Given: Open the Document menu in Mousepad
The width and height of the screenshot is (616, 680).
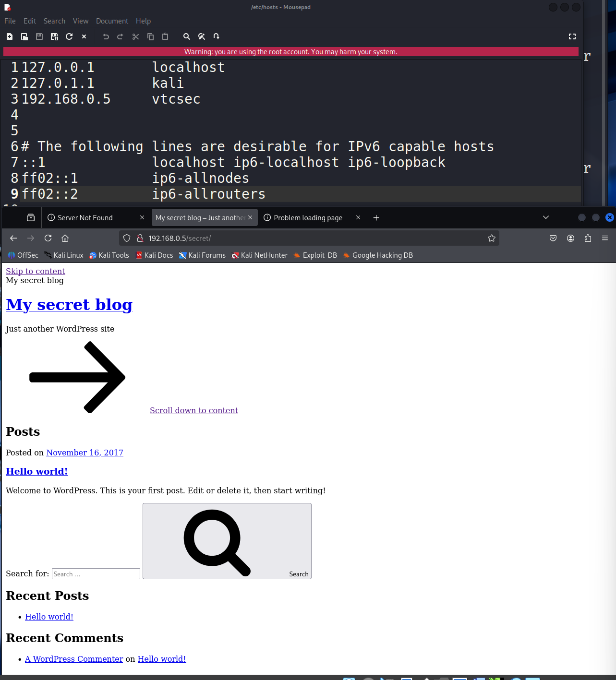Looking at the screenshot, I should (112, 21).
